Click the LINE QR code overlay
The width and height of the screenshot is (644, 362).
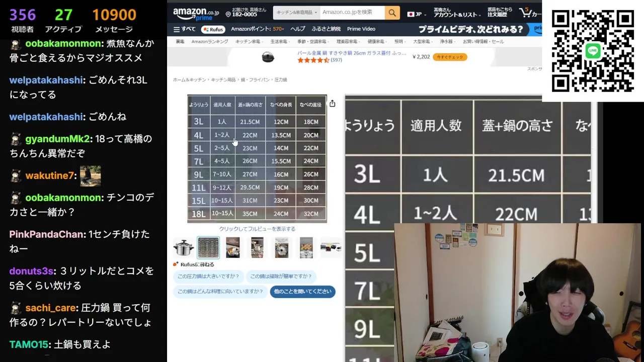click(593, 51)
